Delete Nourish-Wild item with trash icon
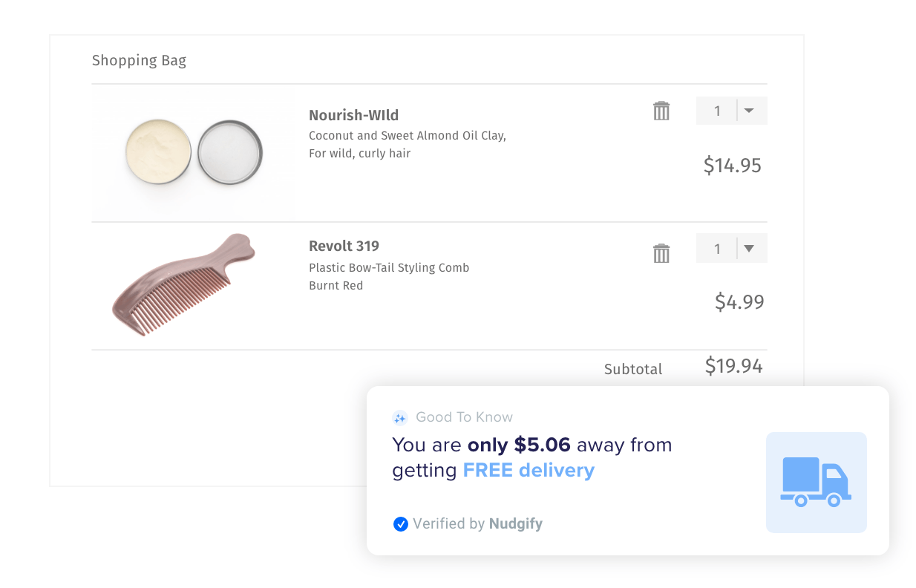 click(661, 111)
